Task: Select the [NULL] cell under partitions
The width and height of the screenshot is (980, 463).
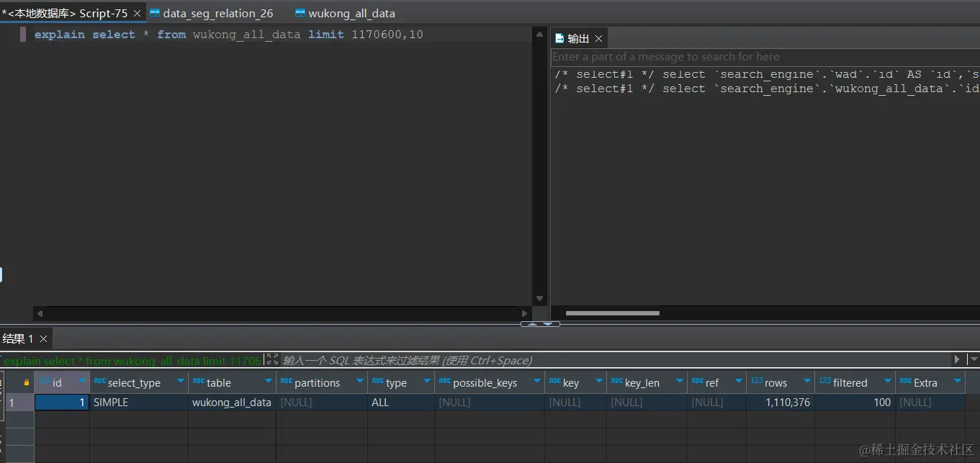Action: pos(322,403)
